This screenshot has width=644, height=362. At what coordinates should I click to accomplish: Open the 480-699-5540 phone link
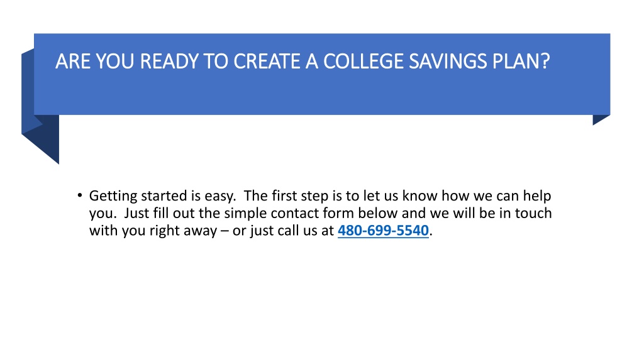coord(383,231)
